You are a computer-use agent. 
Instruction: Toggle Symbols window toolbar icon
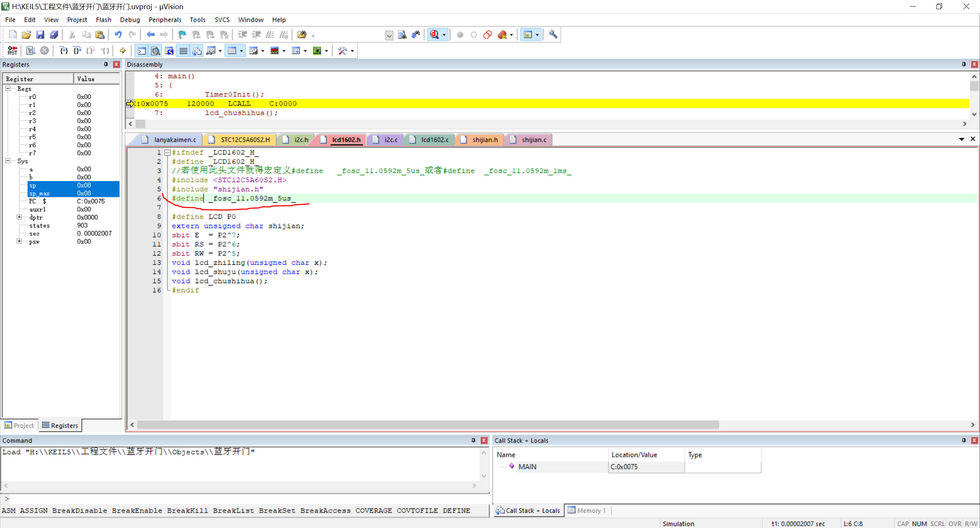169,51
